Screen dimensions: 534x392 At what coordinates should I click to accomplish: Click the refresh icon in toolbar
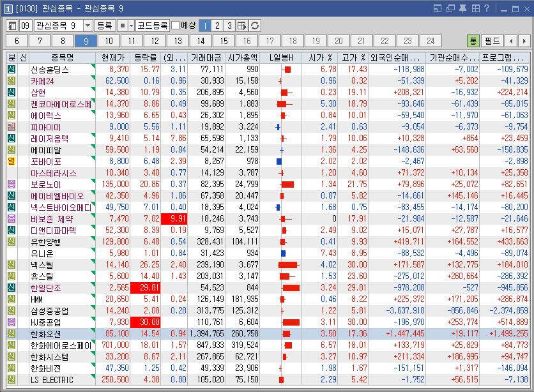pos(255,26)
